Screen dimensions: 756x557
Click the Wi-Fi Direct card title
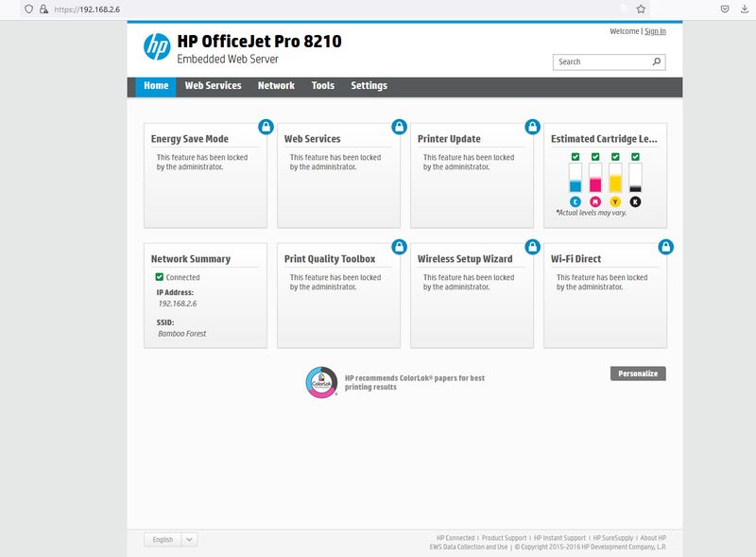pyautogui.click(x=576, y=259)
